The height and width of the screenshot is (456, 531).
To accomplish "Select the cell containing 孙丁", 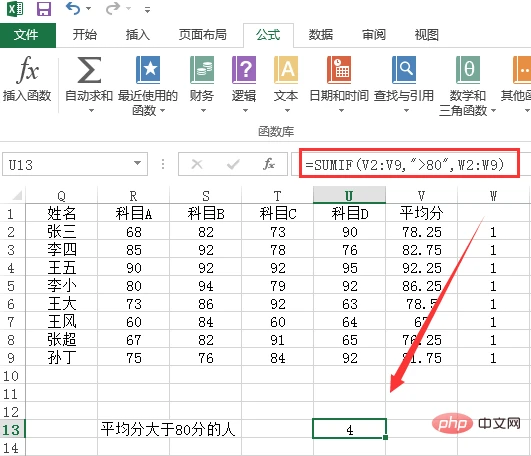I will (61, 357).
